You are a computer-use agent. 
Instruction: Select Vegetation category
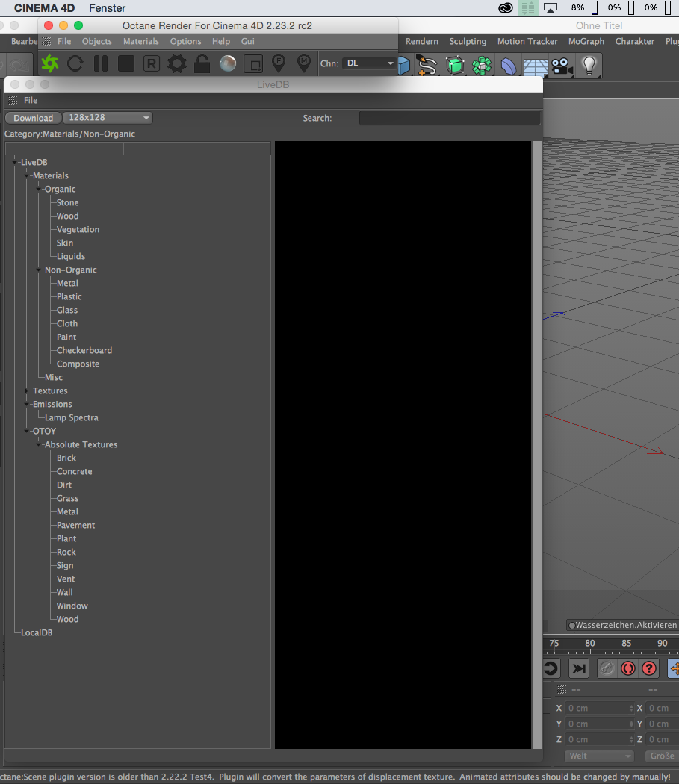pyautogui.click(x=78, y=229)
